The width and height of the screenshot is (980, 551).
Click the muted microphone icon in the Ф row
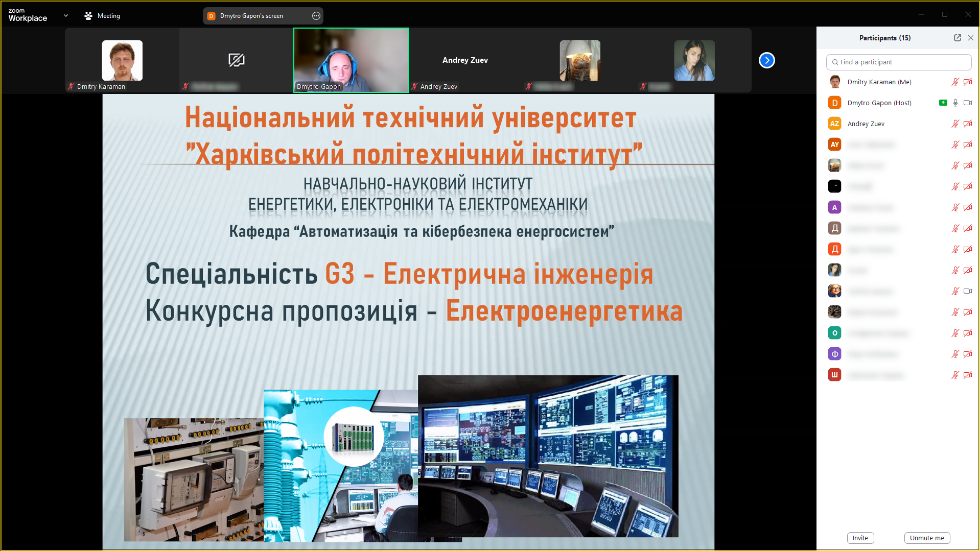[x=955, y=354]
